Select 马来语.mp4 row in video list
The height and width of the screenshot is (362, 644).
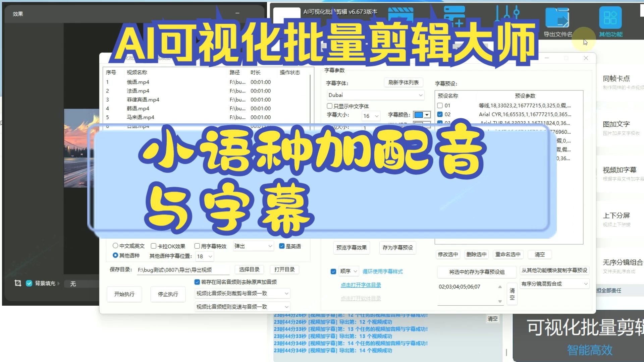(206, 117)
